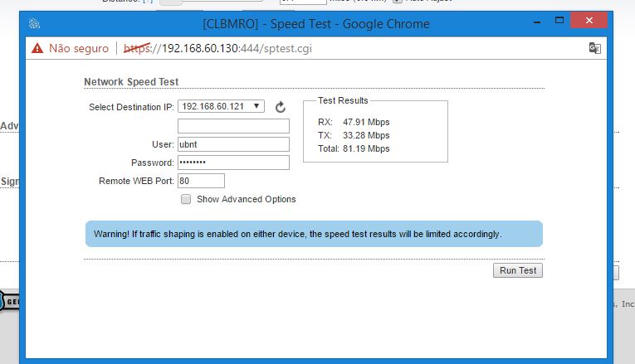Enable Show Advanced Options checkbox
Screen dimensions: 635x364
click(186, 199)
